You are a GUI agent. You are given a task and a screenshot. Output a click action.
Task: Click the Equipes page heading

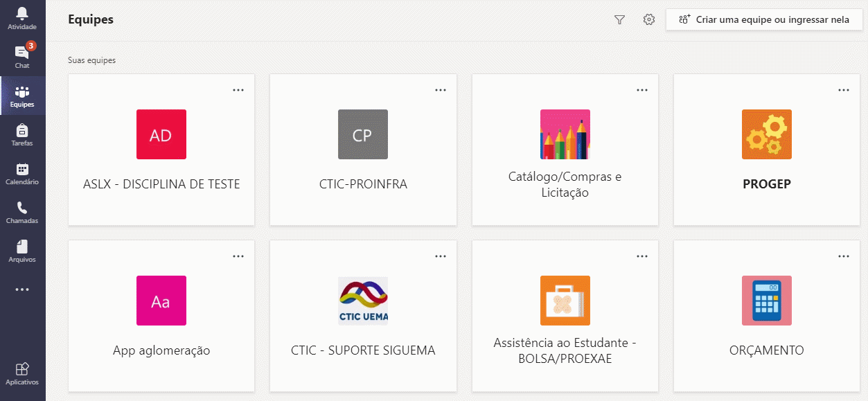[x=91, y=19]
